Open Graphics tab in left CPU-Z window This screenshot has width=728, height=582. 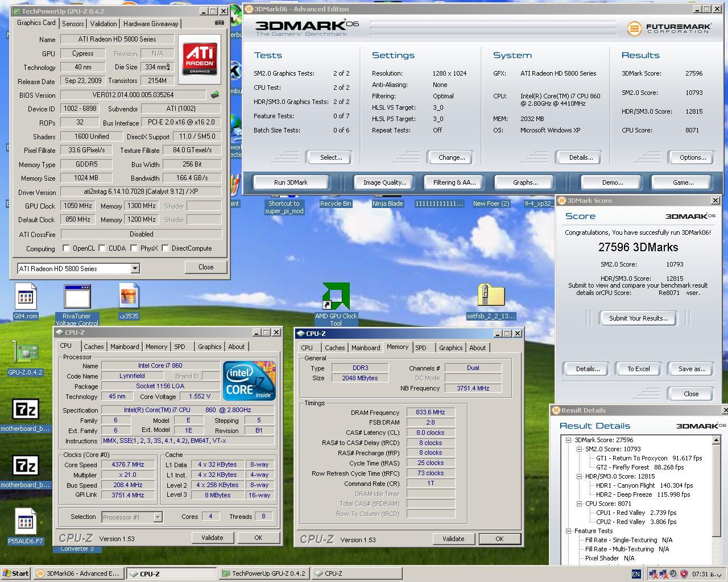click(x=209, y=347)
